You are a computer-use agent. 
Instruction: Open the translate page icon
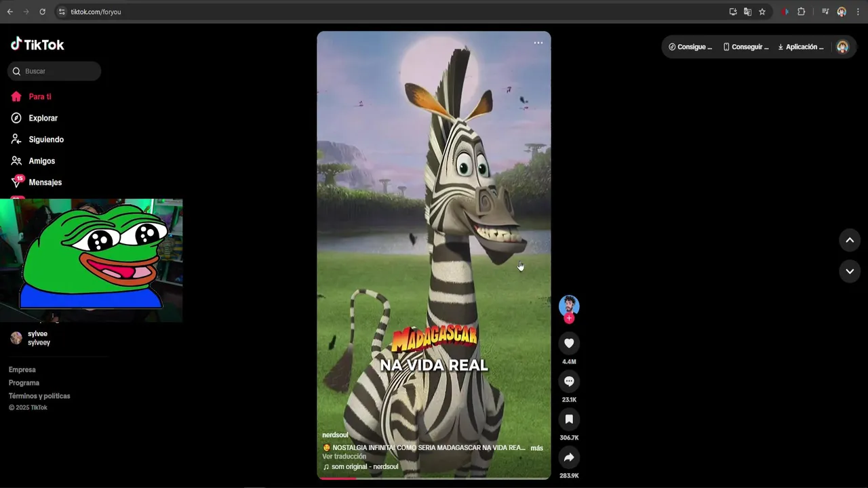[747, 12]
